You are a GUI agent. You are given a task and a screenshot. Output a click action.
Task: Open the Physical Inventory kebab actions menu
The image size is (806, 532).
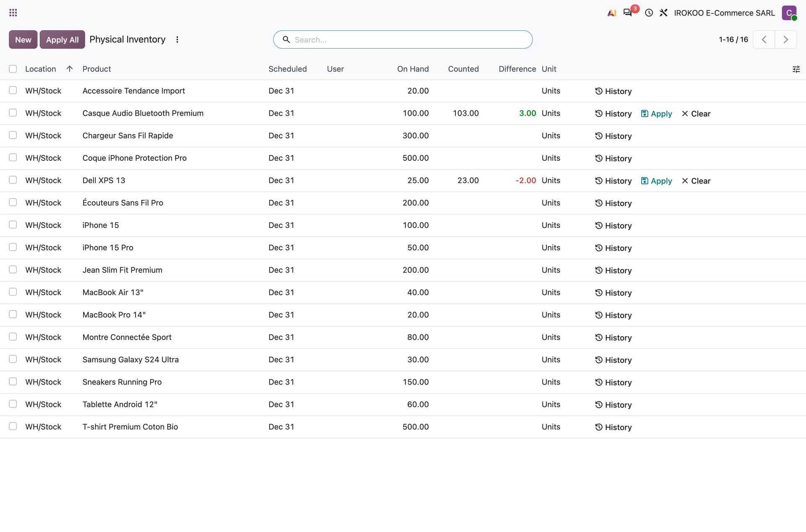177,39
